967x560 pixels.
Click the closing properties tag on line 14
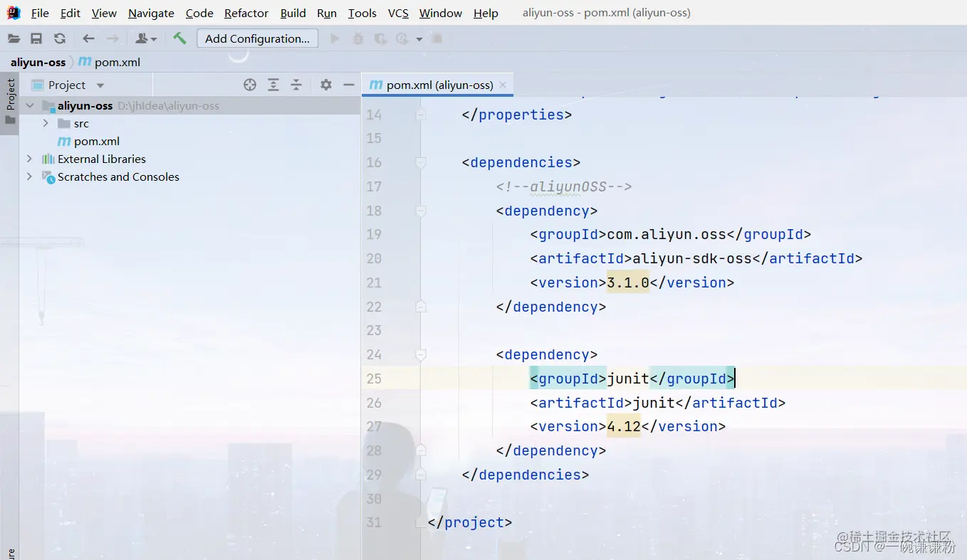[517, 115]
